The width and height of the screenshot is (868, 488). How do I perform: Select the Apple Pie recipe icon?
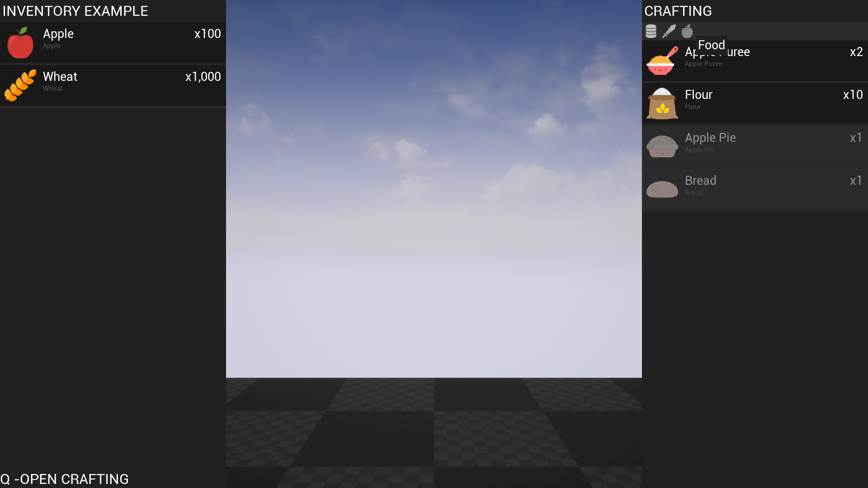(662, 145)
